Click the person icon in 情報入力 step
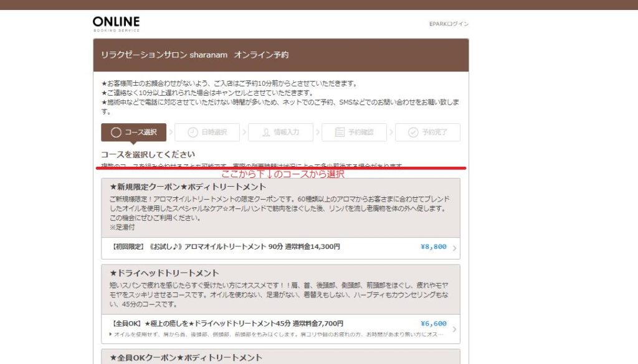This screenshot has height=364, width=638. click(x=266, y=133)
